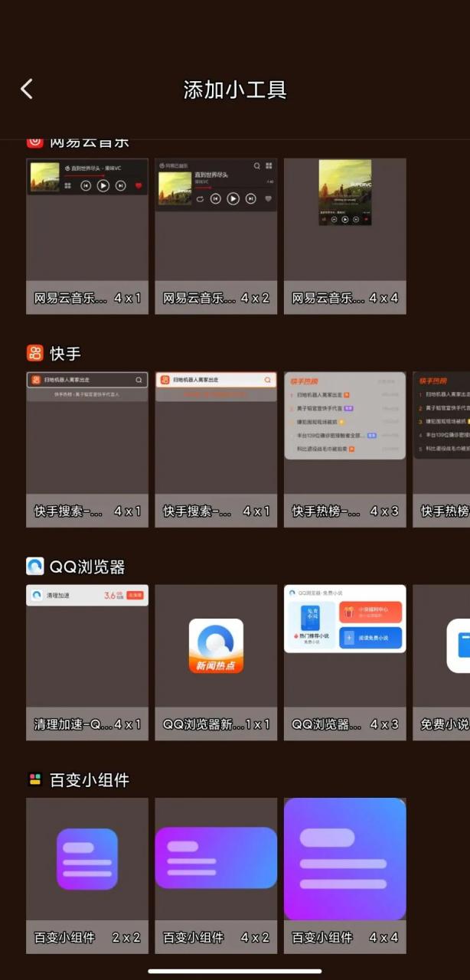Tap previous-track button in 网易云音乐 4x1 preview
Image resolution: width=470 pixels, height=980 pixels.
(86, 185)
